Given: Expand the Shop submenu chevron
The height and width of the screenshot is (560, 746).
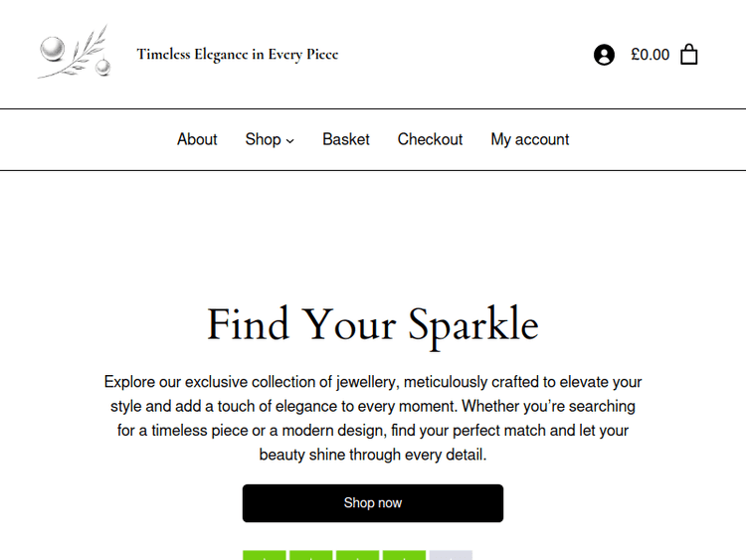Looking at the screenshot, I should point(290,140).
